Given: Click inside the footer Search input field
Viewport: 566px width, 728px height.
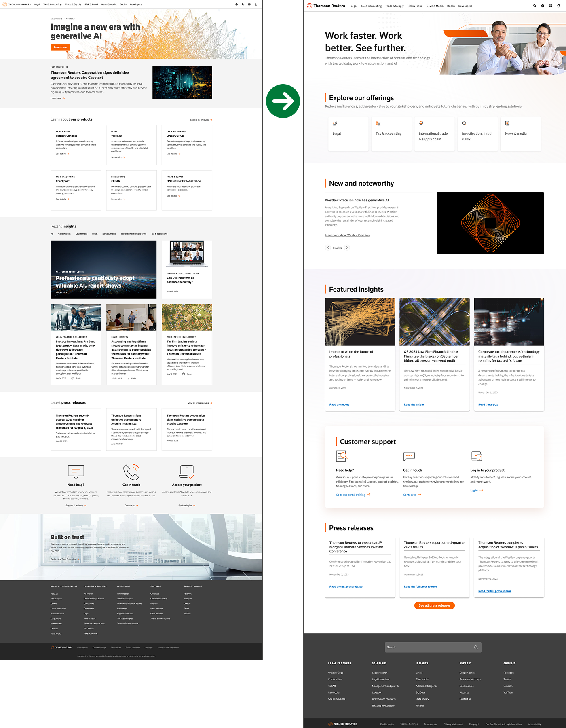Looking at the screenshot, I should [433, 647].
